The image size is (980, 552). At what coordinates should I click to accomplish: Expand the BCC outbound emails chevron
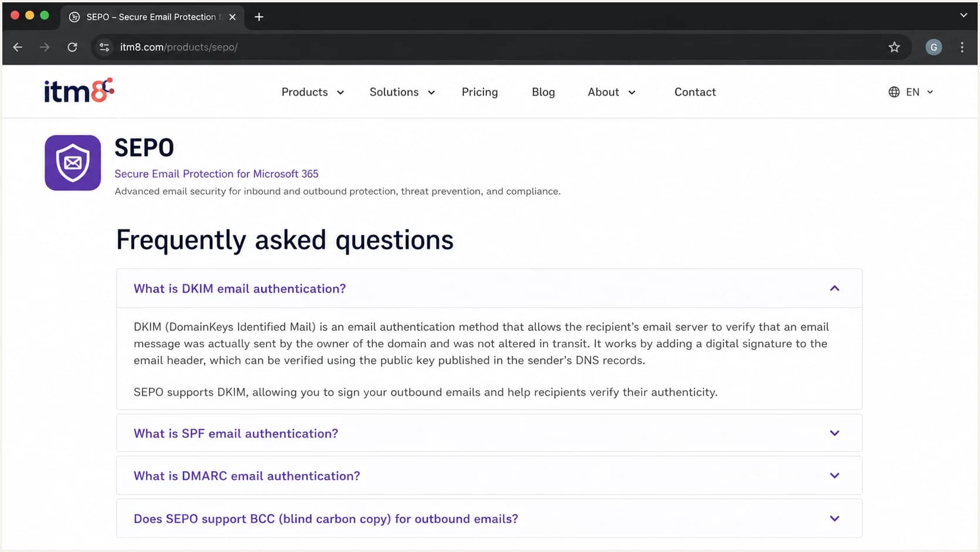[x=835, y=518]
